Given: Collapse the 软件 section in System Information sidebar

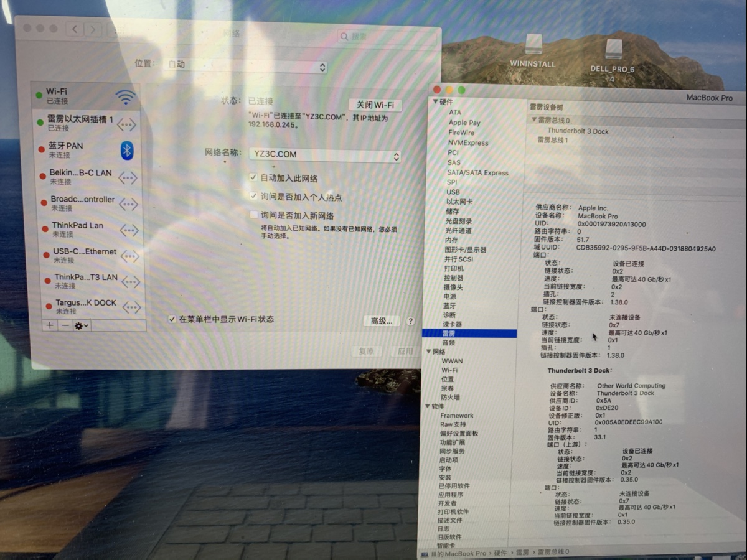Looking at the screenshot, I should (x=428, y=406).
